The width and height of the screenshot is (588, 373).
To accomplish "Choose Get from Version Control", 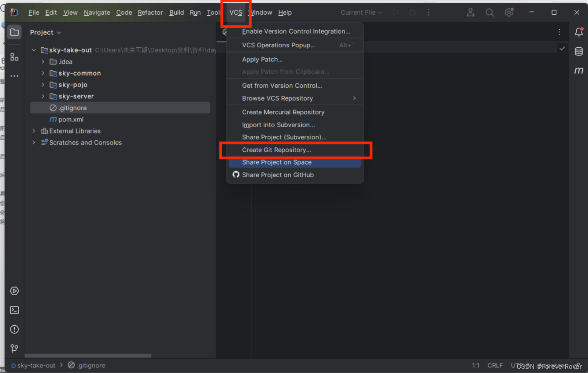I will pos(295,86).
